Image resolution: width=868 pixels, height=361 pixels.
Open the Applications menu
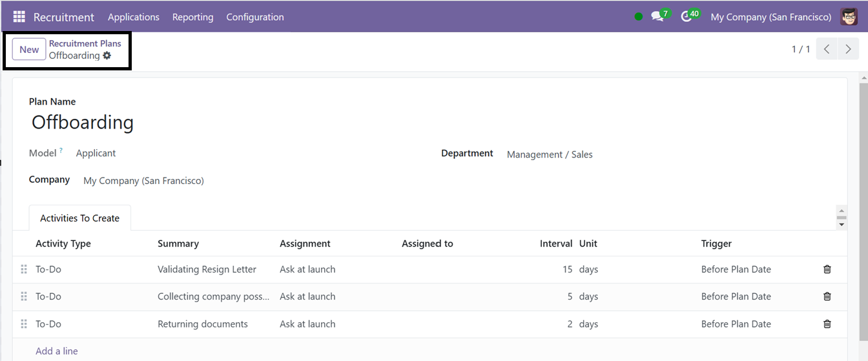(134, 17)
